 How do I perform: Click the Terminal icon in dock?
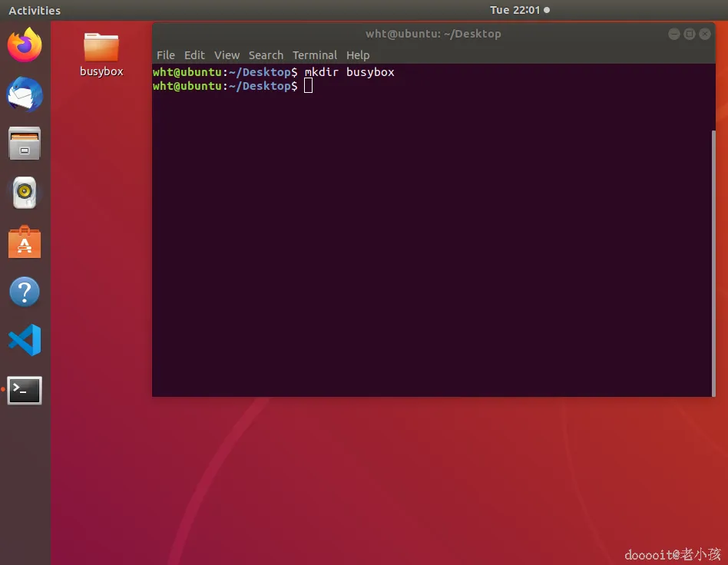click(25, 391)
